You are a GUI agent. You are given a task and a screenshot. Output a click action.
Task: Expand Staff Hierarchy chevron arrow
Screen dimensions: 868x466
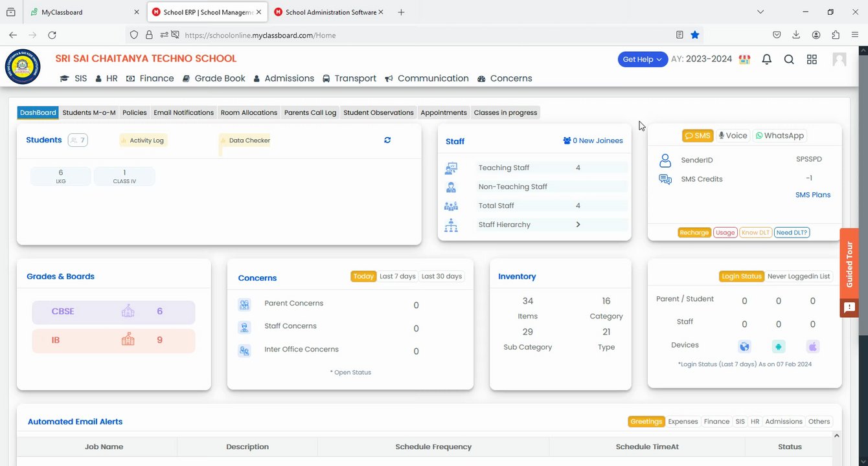578,225
